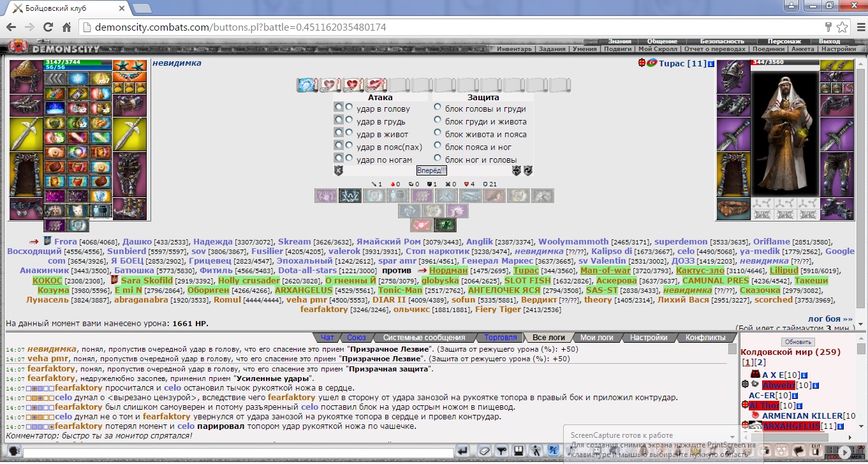This screenshot has height=464, width=868.
Task: Choose блок груди и живота defense
Action: [438, 120]
